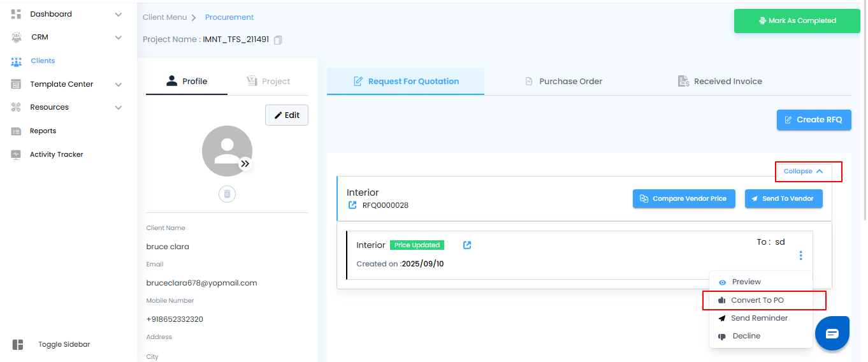Open the Reports sidebar icon
Image resolution: width=868 pixels, height=362 pixels.
click(17, 131)
